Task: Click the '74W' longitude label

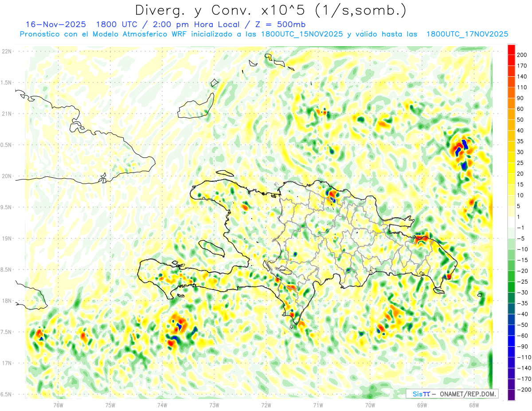Action: coord(162,405)
